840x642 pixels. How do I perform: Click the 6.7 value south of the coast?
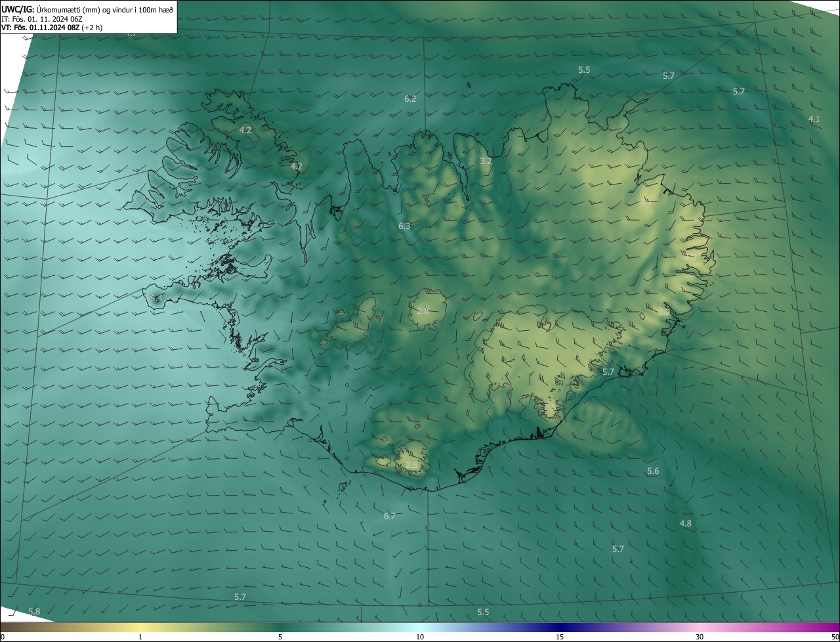point(390,516)
